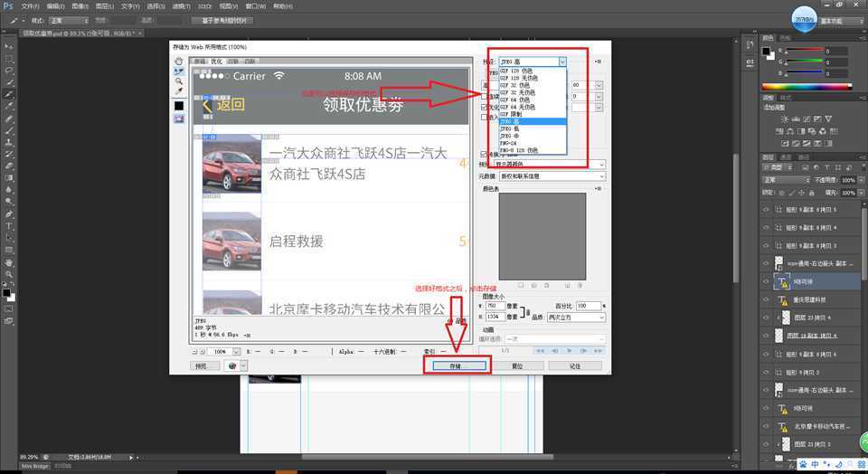This screenshot has width=868, height=474.
Task: Select the Zoom tool in main toolbar
Action: [x=8, y=274]
